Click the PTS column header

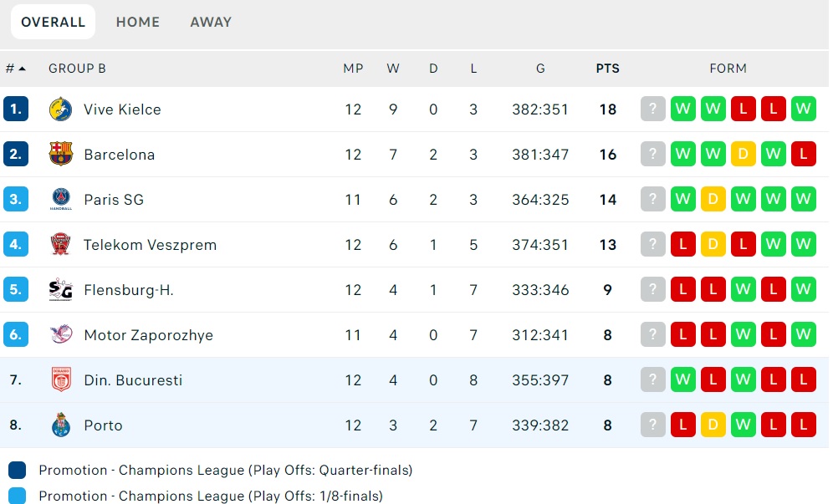point(608,69)
